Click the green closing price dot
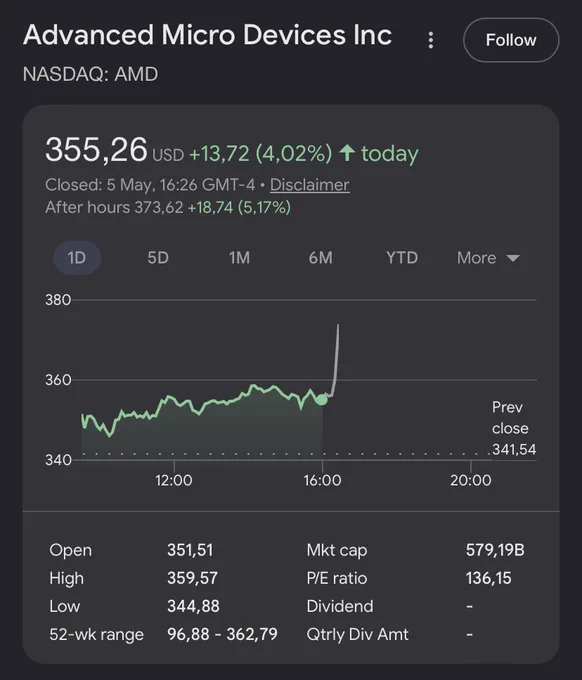The width and height of the screenshot is (582, 680). 321,399
